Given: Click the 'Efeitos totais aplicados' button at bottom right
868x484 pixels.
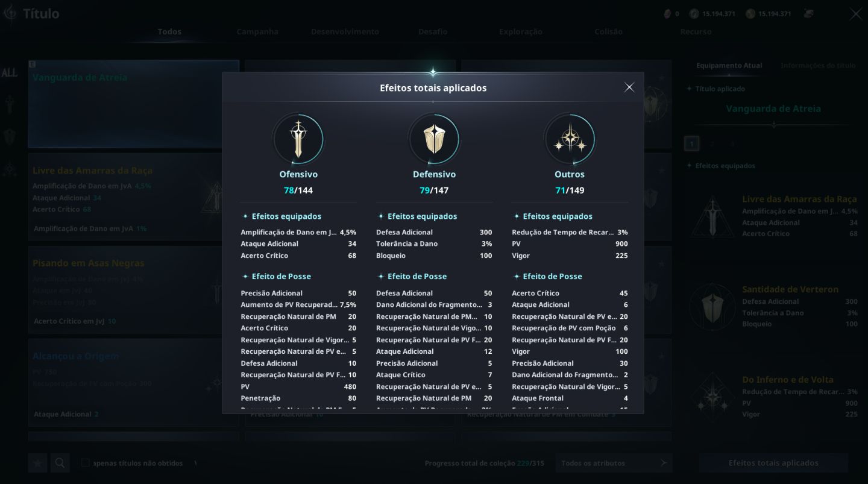Looking at the screenshot, I should 773,463.
